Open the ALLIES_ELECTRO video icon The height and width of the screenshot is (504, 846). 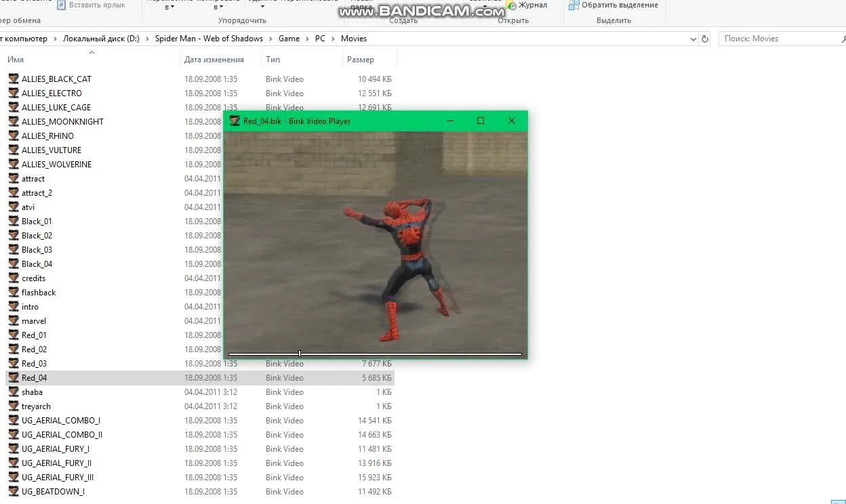(x=14, y=93)
